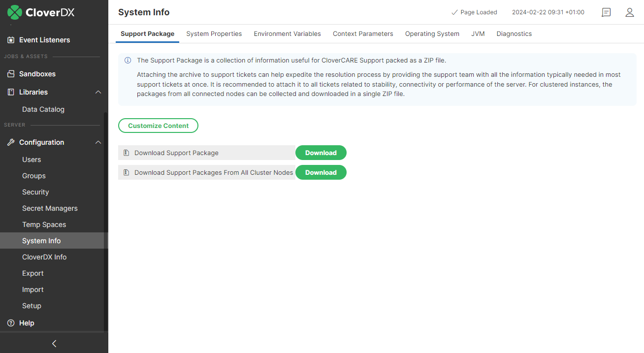Click the document icon beside Download Support Package
This screenshot has height=353, width=644.
[126, 153]
